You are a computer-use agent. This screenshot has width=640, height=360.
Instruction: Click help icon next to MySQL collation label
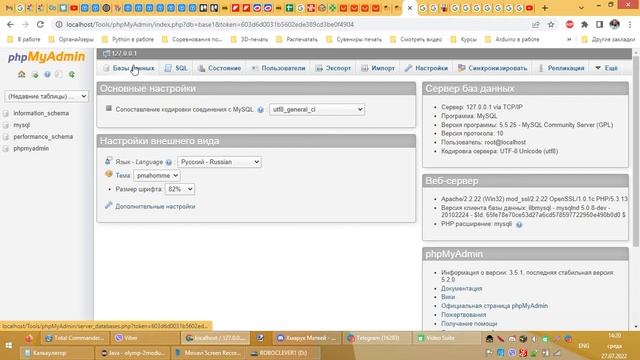coord(260,110)
